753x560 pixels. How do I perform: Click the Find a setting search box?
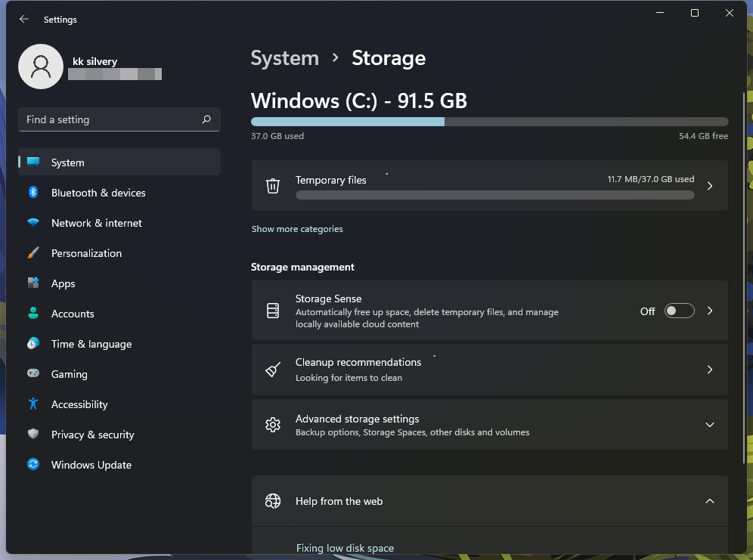(x=119, y=119)
